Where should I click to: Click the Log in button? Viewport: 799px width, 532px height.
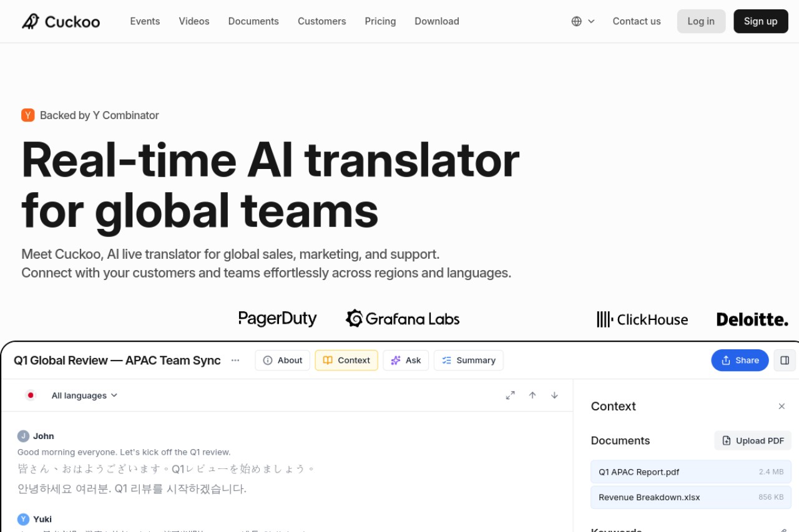coord(701,21)
